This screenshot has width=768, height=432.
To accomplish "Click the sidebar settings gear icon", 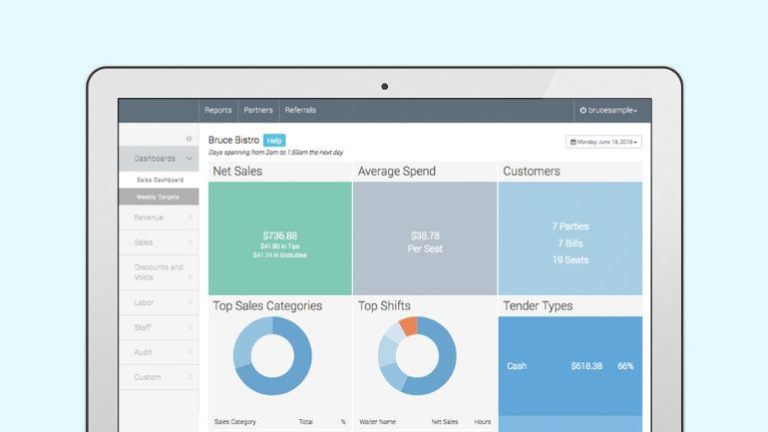I will [x=189, y=138].
